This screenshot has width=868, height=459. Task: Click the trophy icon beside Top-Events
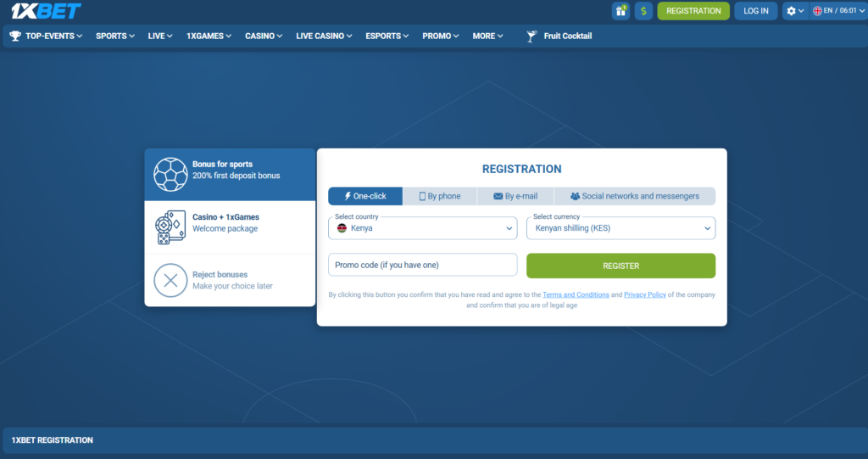tap(15, 36)
